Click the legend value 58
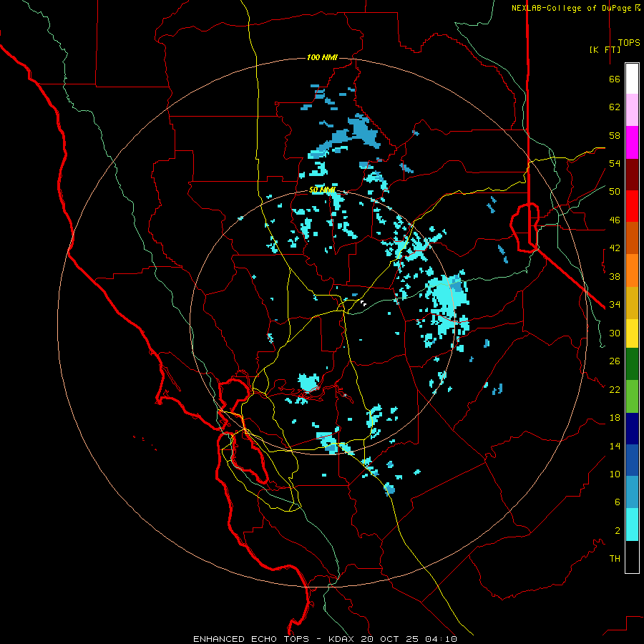The width and height of the screenshot is (644, 644). [x=615, y=135]
